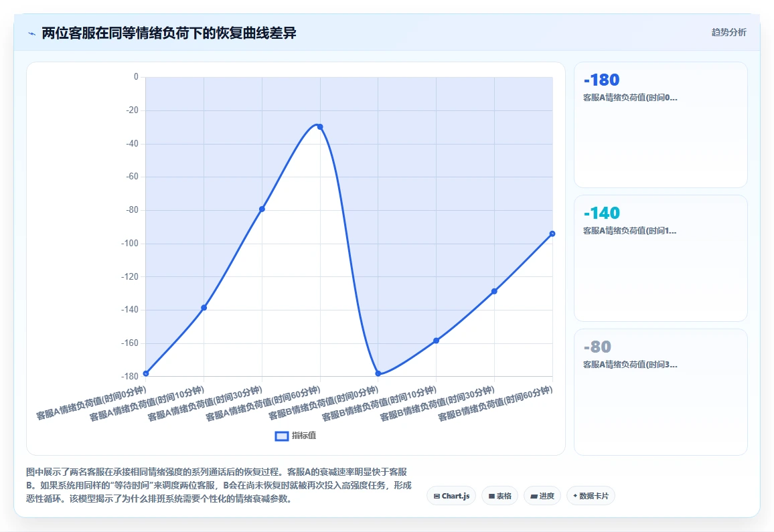Click y-axis tick -60
774x532 pixels.
133,177
